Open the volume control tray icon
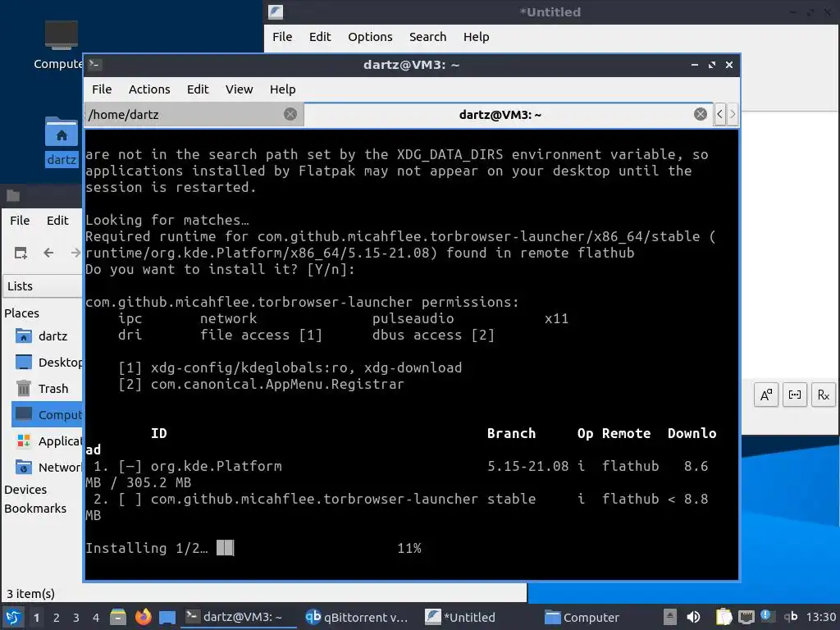 point(693,617)
